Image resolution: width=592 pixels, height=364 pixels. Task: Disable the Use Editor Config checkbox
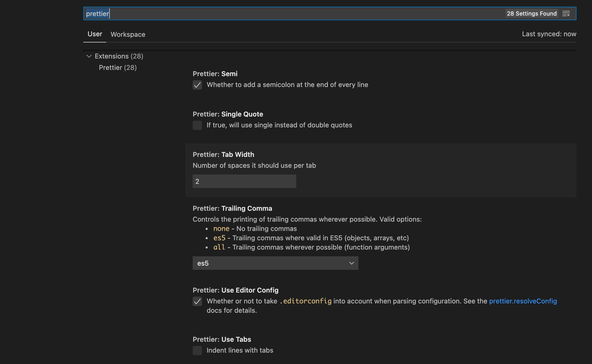[197, 301]
